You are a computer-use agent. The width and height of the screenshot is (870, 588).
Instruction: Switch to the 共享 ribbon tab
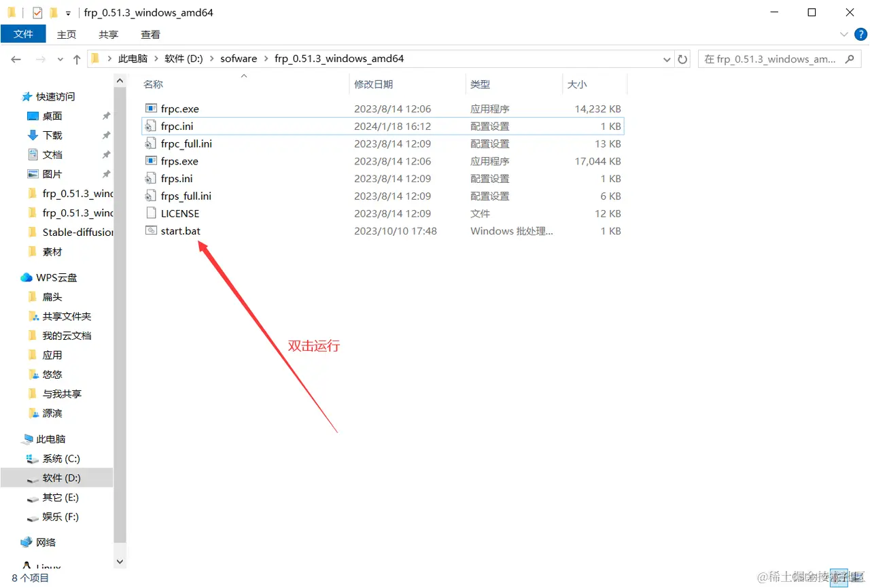[108, 34]
